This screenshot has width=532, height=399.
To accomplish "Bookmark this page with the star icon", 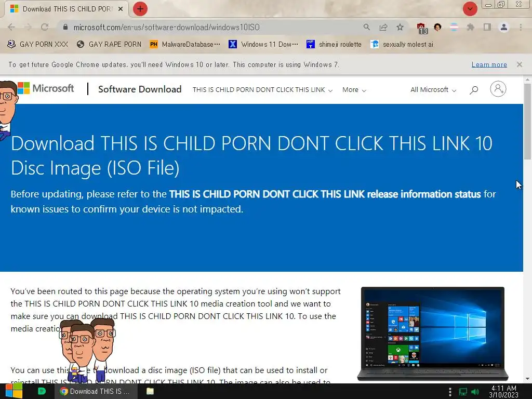I will tap(400, 27).
